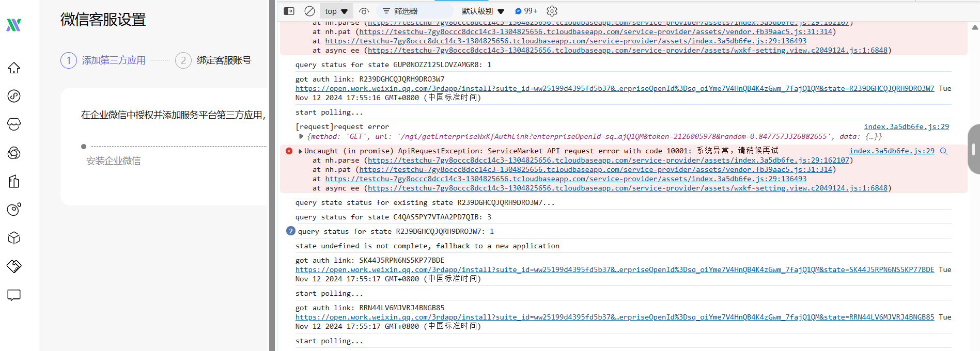
Task: Open the home page sidebar icon
Action: 14,68
